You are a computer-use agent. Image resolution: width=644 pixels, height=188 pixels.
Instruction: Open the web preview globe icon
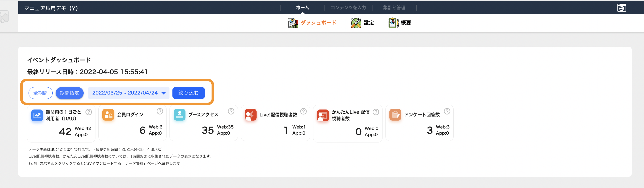point(622,8)
